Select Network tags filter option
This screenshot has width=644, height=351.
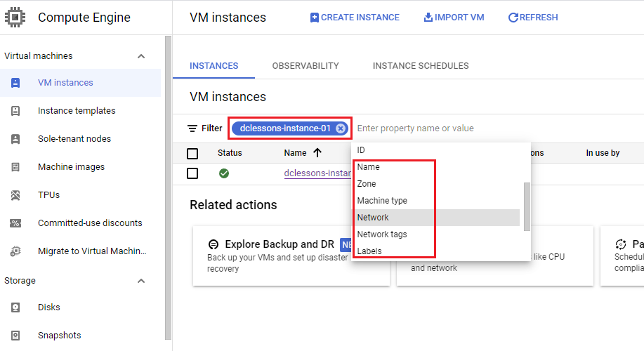coord(436,234)
